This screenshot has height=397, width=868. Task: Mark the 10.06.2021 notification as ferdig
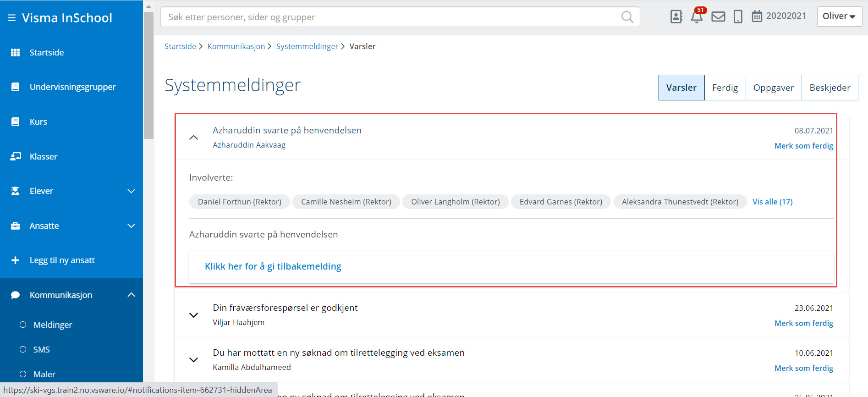[804, 368]
